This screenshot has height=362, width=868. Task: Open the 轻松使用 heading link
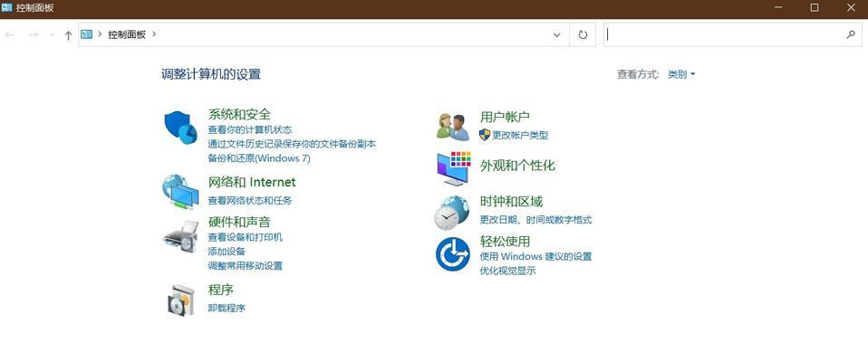pos(505,241)
